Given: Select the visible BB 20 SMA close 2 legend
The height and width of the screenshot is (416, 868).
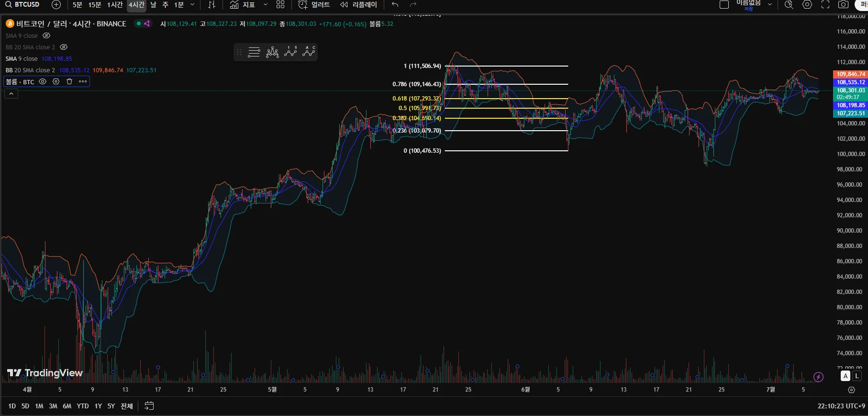Looking at the screenshot, I should coord(30,70).
